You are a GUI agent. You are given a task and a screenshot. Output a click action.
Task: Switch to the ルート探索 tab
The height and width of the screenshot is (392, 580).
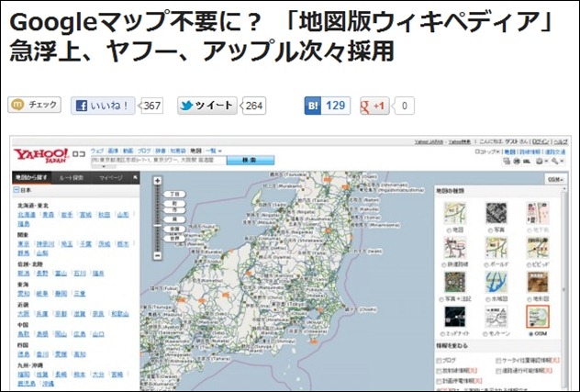coord(71,176)
